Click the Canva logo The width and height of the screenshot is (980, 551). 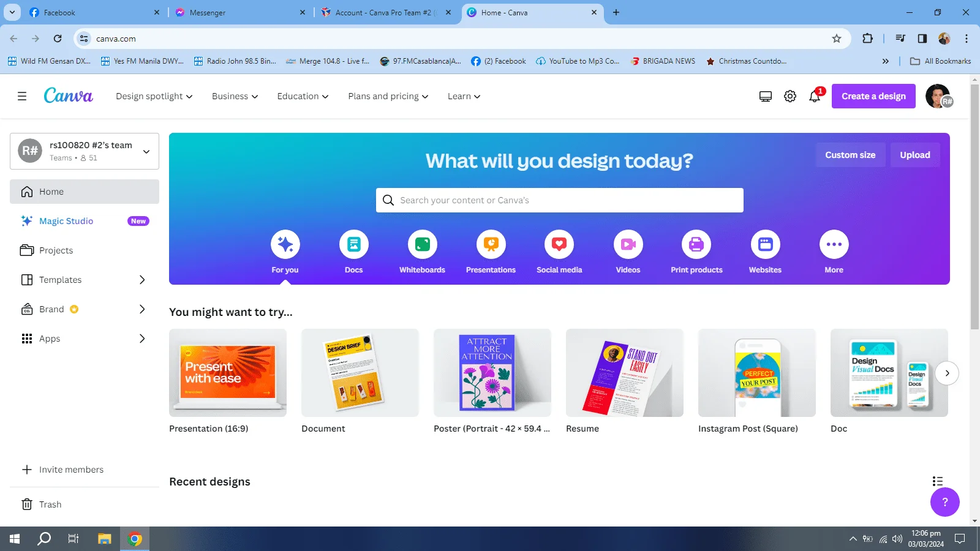(69, 96)
